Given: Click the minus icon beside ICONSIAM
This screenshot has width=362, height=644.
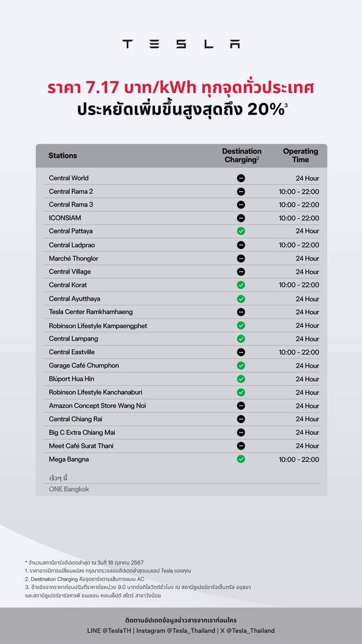Looking at the screenshot, I should coord(241,218).
